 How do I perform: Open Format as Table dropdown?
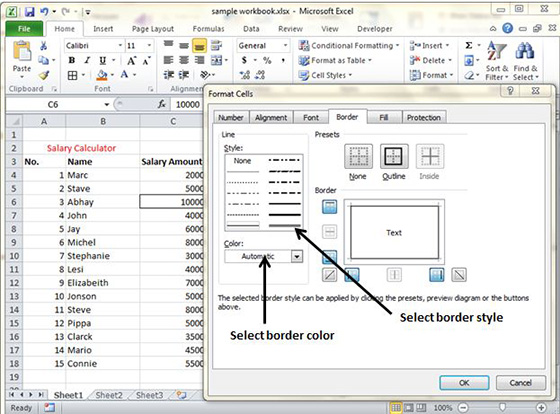[335, 60]
